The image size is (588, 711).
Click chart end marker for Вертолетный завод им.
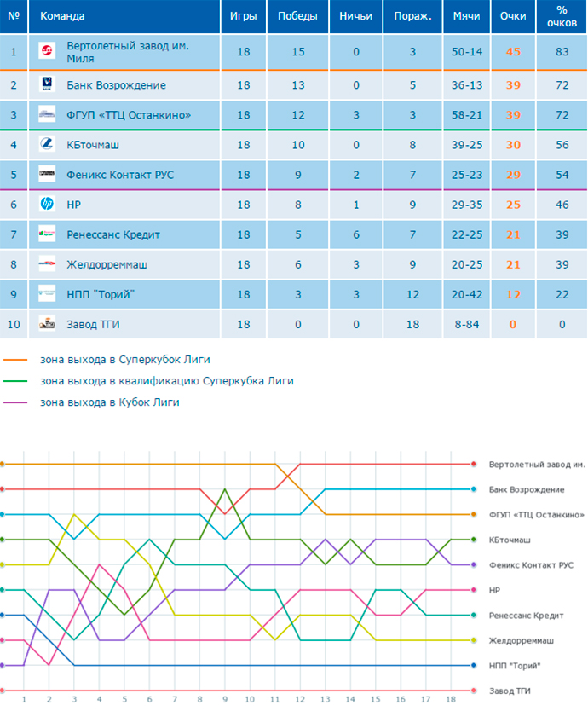click(x=474, y=464)
